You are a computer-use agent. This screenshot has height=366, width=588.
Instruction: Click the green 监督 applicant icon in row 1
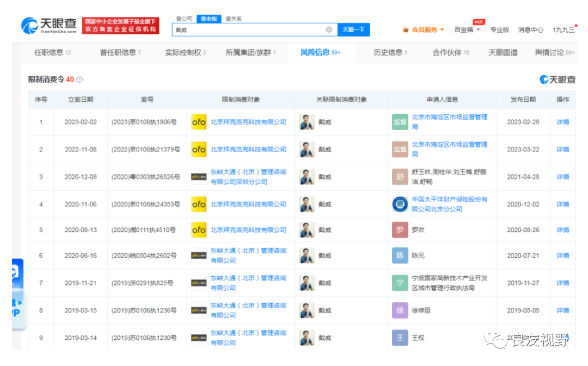(x=400, y=122)
